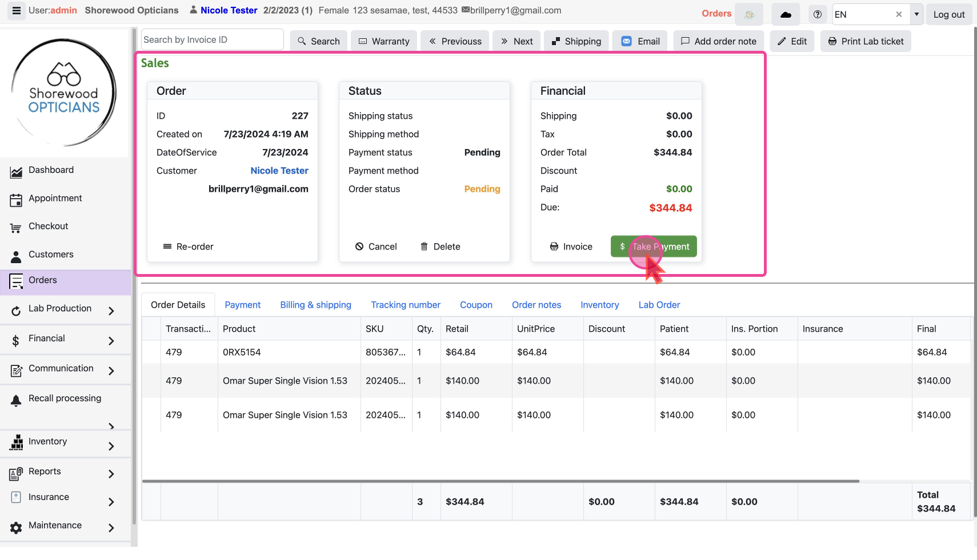Screen dimensions: 977x560
Task: Focus the Search by Invoice ID field
Action: coord(212,39)
